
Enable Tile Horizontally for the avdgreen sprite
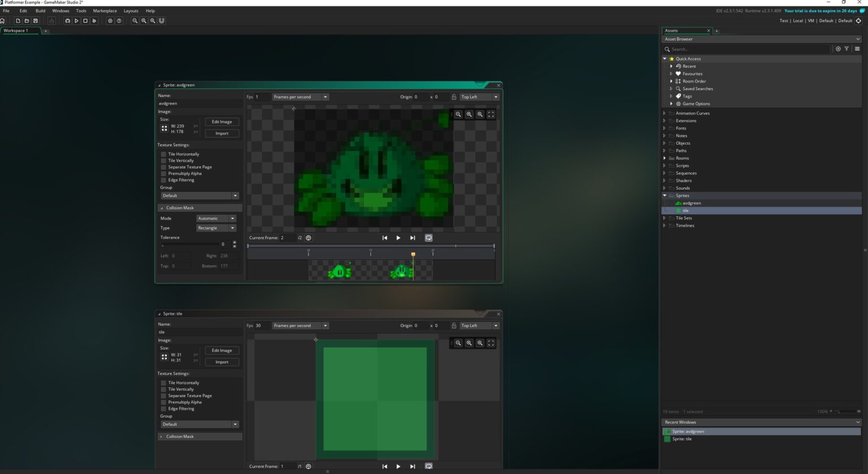pos(163,154)
